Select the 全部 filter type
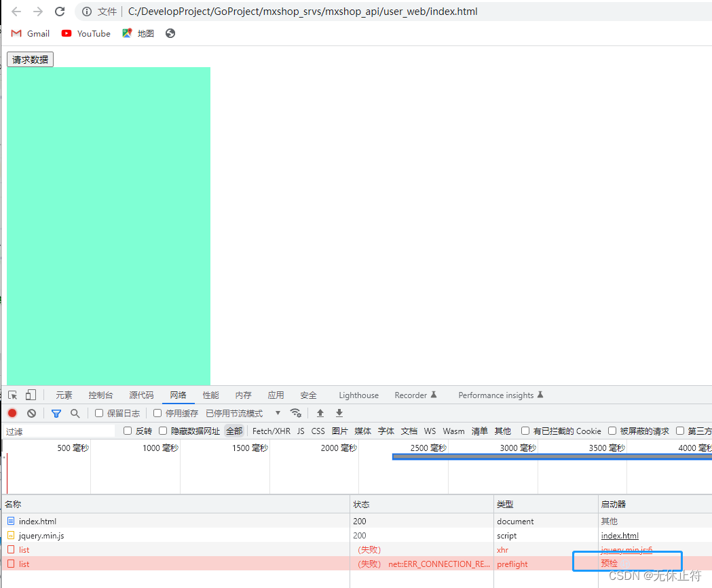The height and width of the screenshot is (588, 712). pyautogui.click(x=234, y=431)
